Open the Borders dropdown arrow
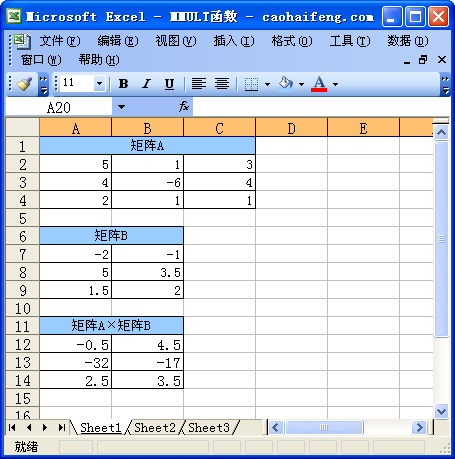Viewport: 455px width, 459px height. (267, 84)
